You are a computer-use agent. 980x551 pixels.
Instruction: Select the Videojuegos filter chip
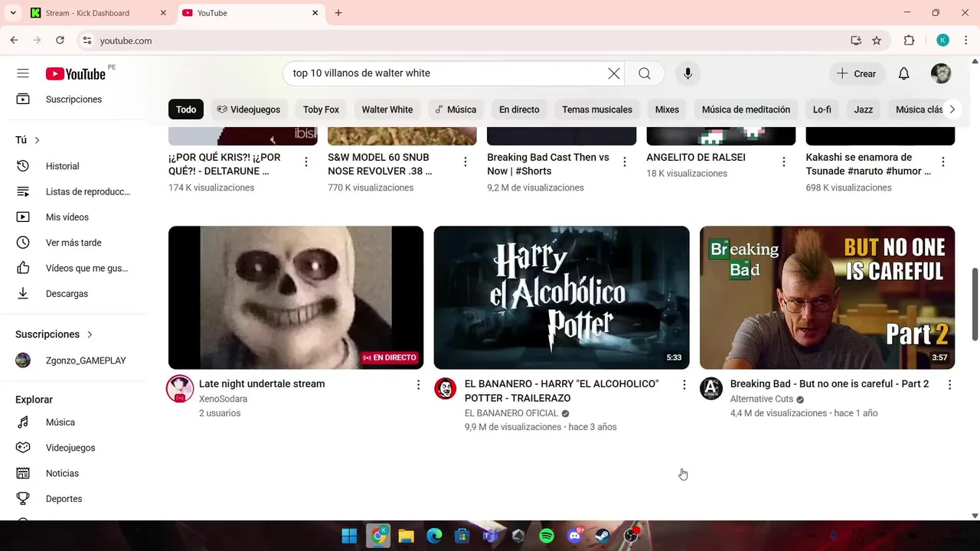click(249, 109)
